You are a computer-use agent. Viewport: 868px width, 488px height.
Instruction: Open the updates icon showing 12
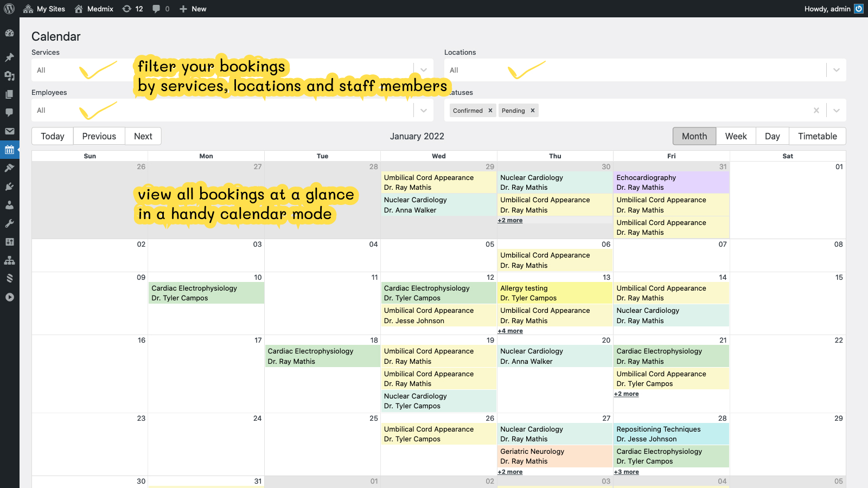pyautogui.click(x=133, y=9)
